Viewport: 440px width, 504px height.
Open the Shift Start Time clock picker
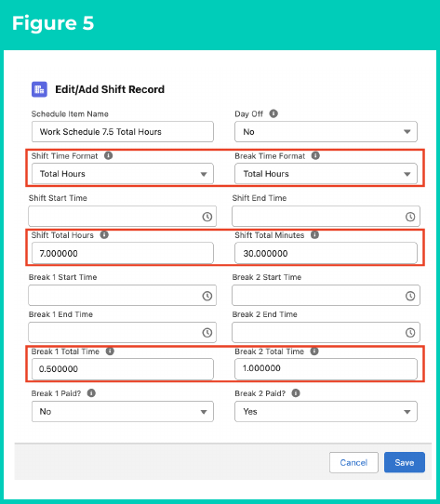[x=207, y=217]
